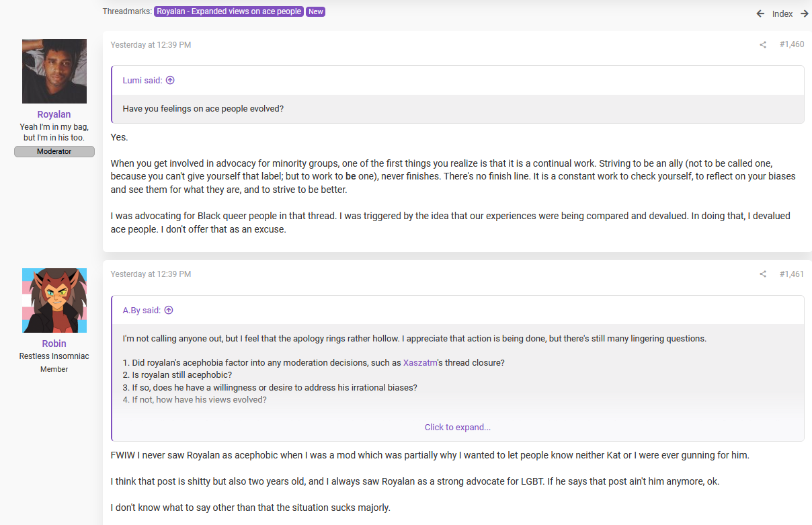Image resolution: width=812 pixels, height=525 pixels.
Task: Open post permalink #1,460
Action: (792, 45)
